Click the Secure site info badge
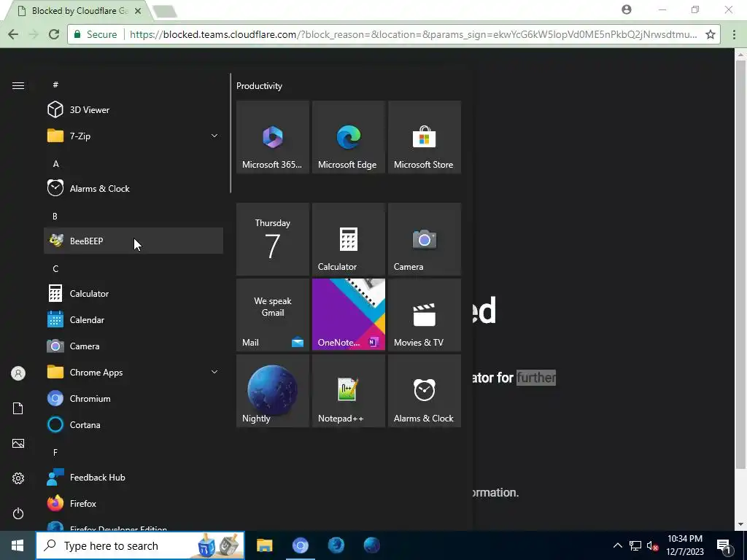The width and height of the screenshot is (747, 560). [96, 34]
